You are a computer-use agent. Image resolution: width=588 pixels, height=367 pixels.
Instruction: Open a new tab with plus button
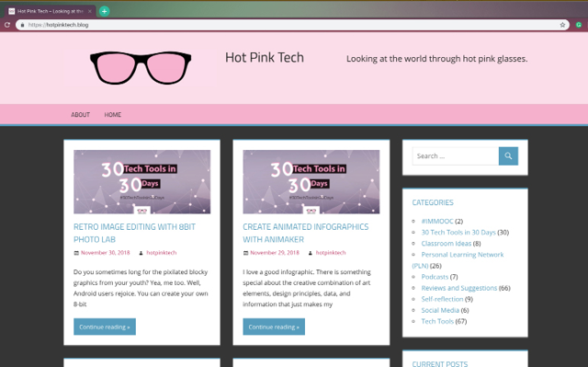[104, 11]
